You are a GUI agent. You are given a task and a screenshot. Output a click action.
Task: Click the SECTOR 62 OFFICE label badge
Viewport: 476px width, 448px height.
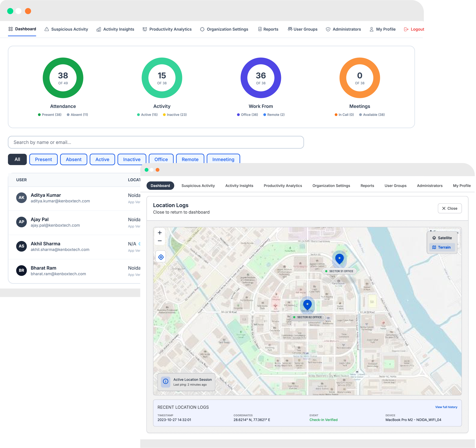click(x=308, y=317)
